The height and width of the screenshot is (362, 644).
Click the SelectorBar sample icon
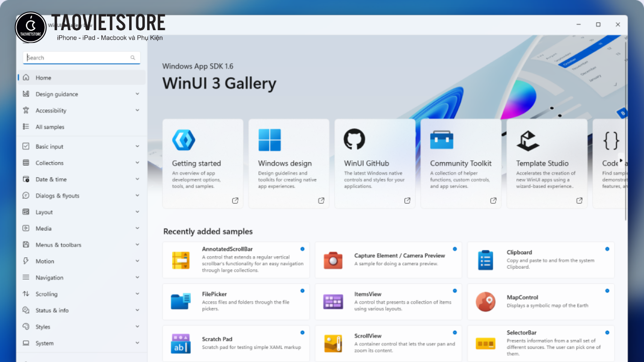coord(485,344)
